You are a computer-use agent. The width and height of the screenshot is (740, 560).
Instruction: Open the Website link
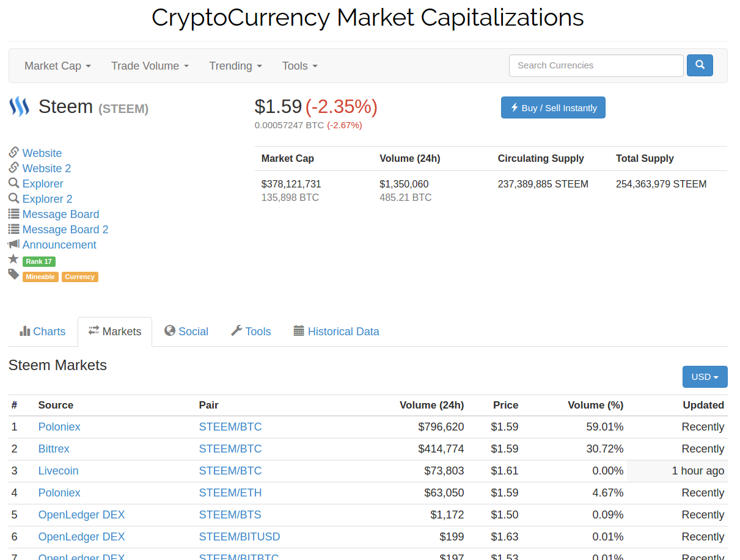point(42,153)
